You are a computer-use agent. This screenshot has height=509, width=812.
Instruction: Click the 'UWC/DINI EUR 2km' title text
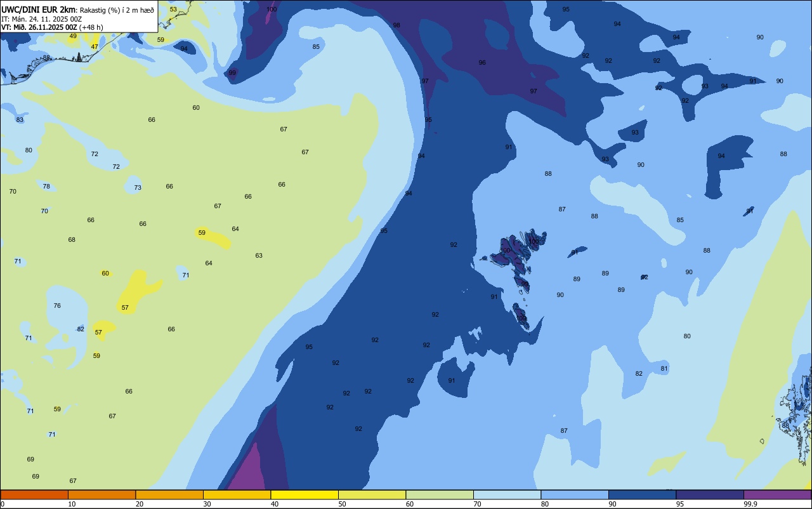pyautogui.click(x=39, y=9)
